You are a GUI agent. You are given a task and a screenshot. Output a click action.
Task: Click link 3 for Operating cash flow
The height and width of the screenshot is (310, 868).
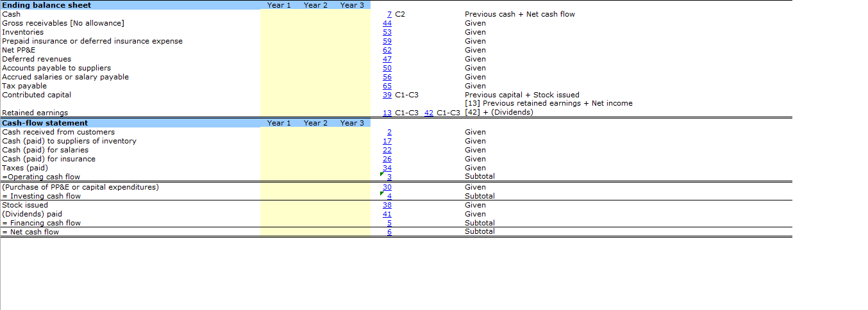[390, 177]
